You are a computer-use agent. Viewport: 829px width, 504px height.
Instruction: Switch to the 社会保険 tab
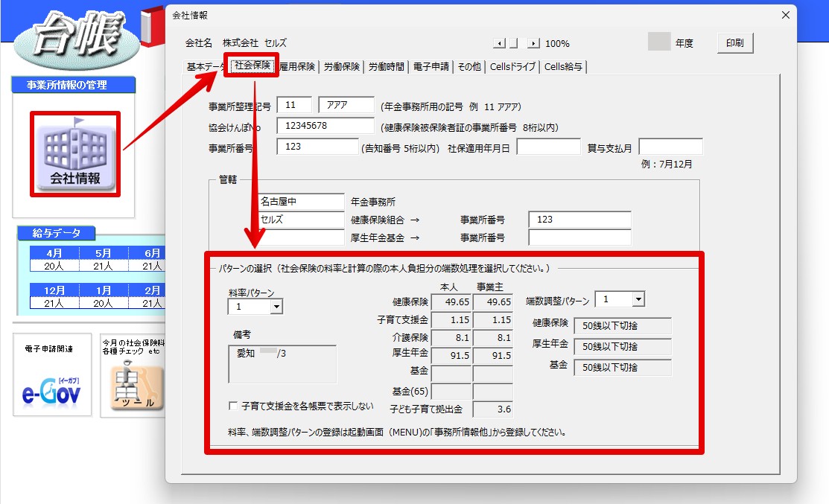pyautogui.click(x=252, y=65)
